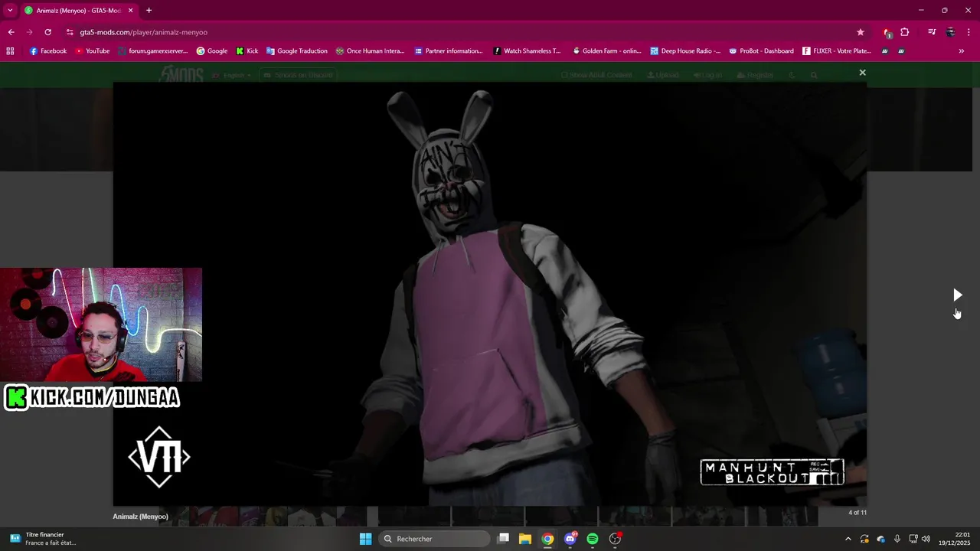Open the 'Deep House Radio' bookmark
Screen dimensions: 980x551
click(x=685, y=51)
